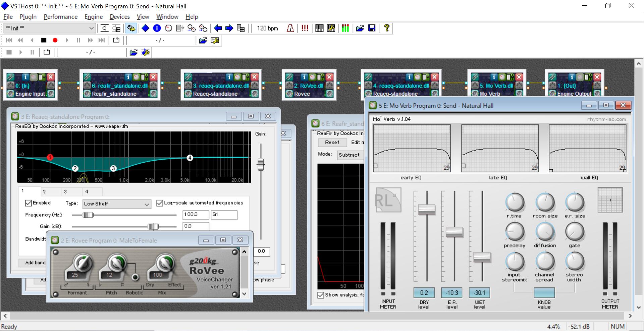
Task: Click the stereo width knob in Mo Verb
Action: 575,261
